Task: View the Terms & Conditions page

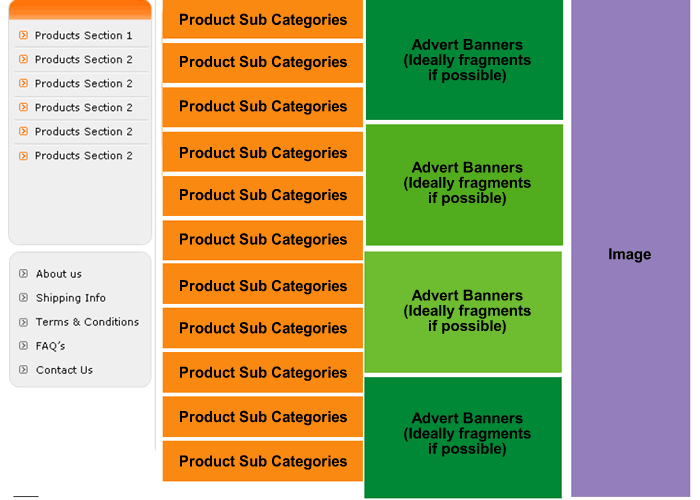Action: (87, 322)
